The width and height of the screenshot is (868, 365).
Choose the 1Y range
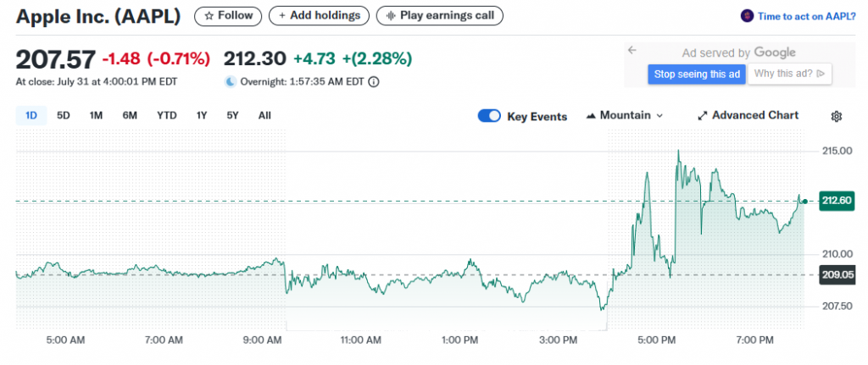[202, 115]
